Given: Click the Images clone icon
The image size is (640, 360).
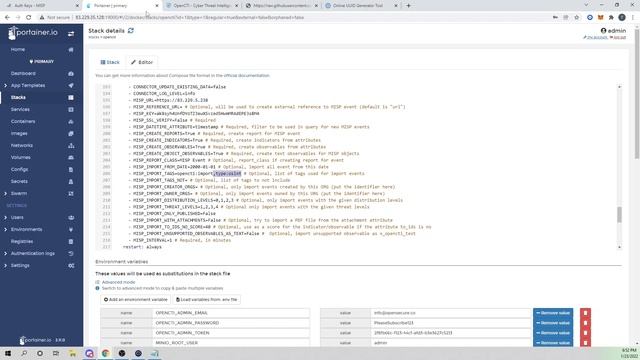Looking at the screenshot, I should click(x=71, y=133).
